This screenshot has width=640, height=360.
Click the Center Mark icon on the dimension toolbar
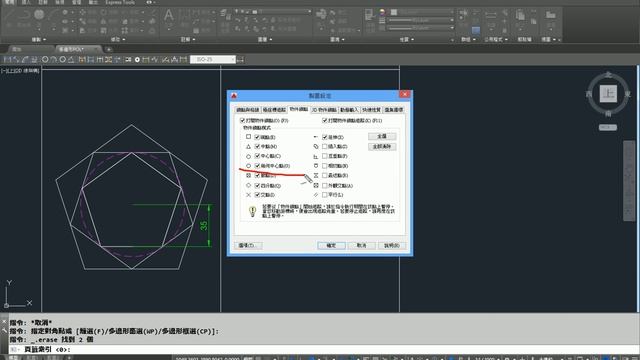tap(137, 60)
